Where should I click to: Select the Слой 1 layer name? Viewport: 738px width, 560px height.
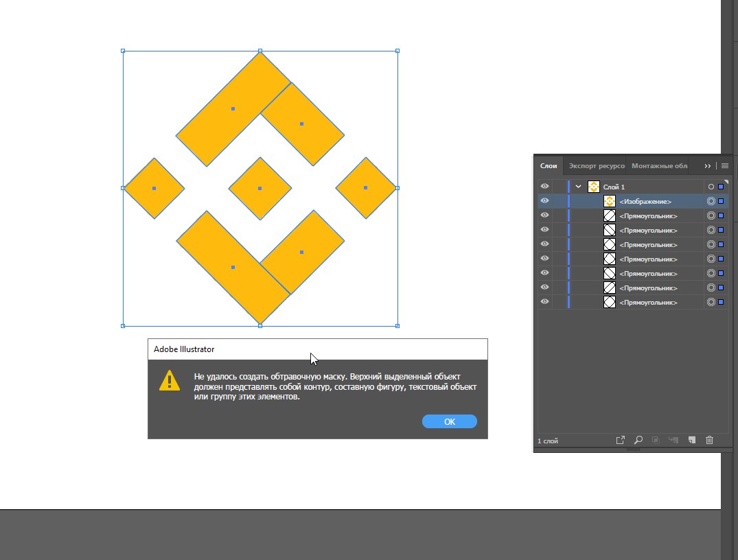[x=614, y=187]
